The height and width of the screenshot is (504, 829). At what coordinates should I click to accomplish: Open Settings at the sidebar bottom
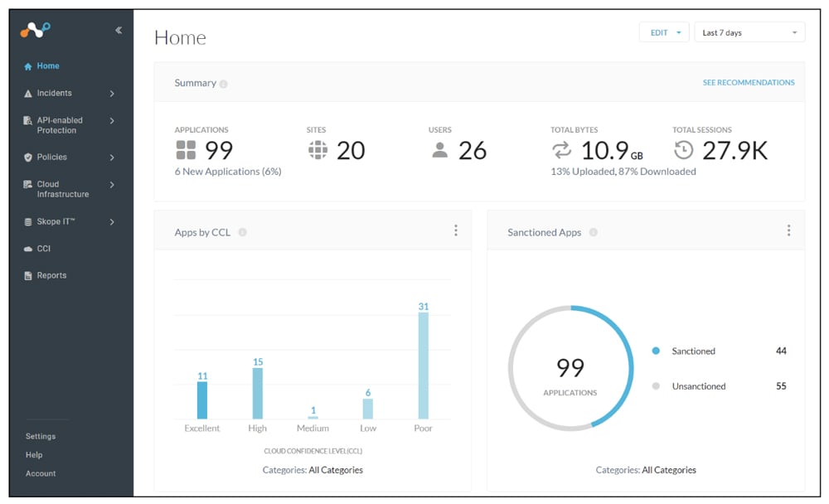[41, 436]
